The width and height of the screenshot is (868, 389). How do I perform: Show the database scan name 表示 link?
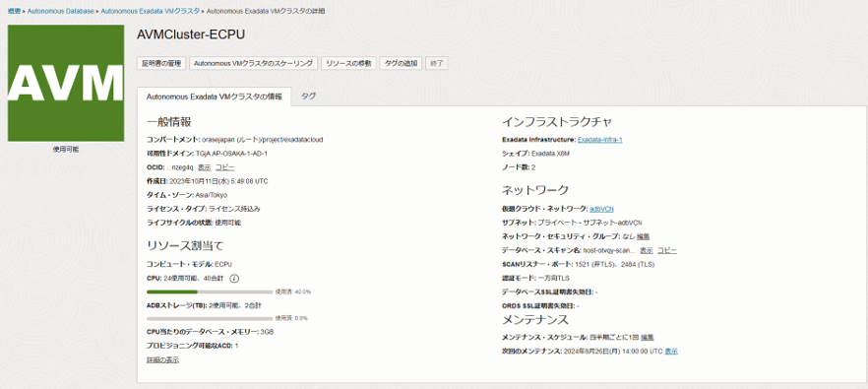tap(646, 250)
